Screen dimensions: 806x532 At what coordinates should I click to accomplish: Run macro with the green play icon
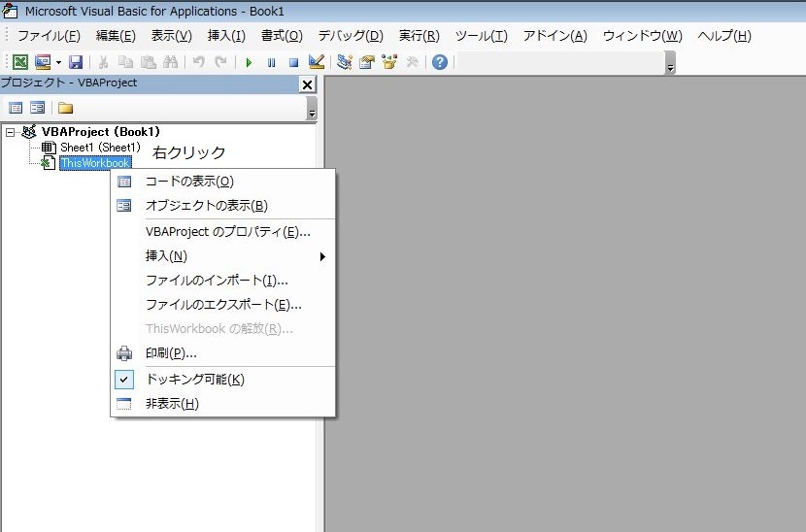click(x=249, y=63)
